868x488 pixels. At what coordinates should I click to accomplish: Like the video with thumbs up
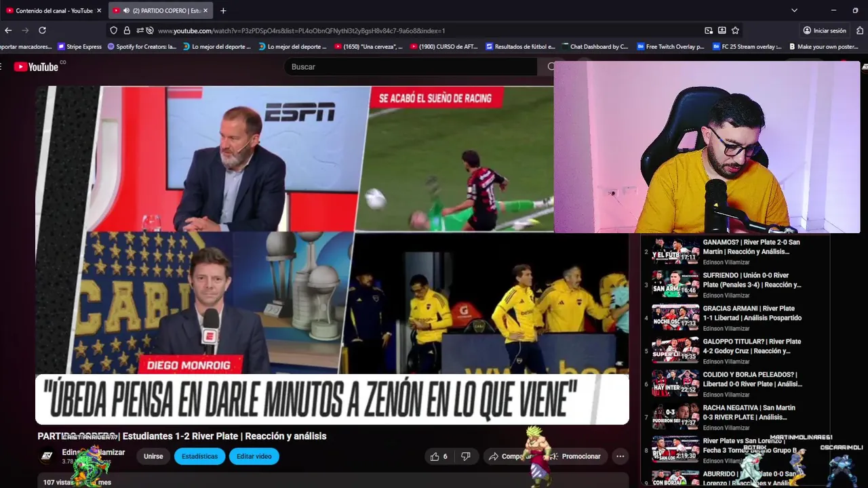tap(438, 456)
